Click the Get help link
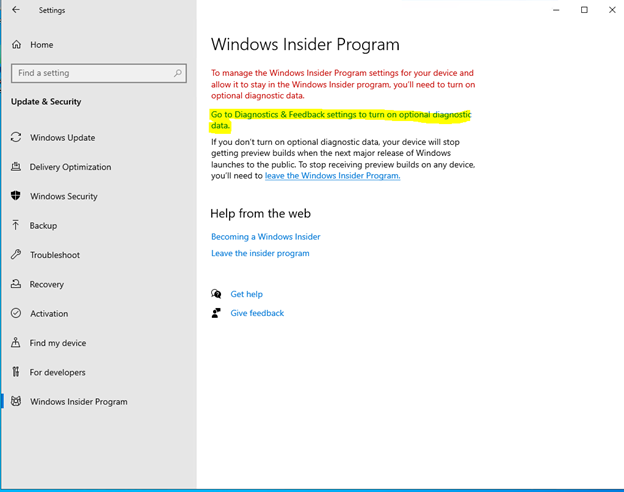 246,294
